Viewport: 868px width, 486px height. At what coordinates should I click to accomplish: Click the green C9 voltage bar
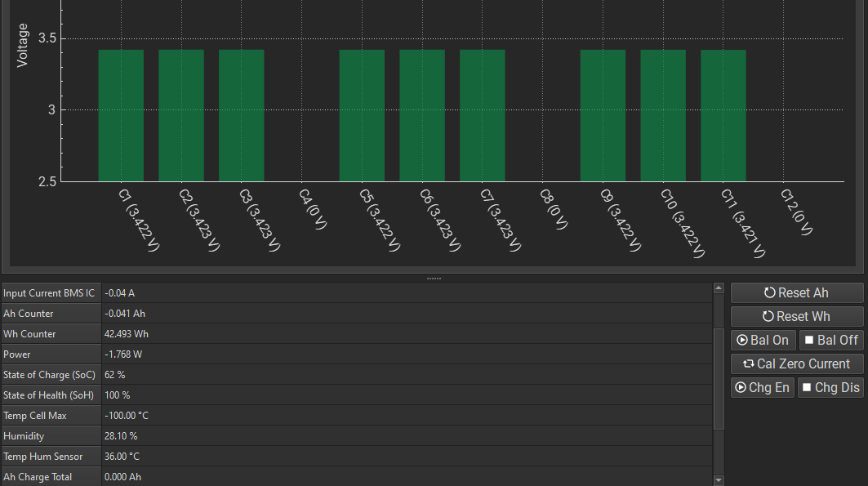click(603, 116)
